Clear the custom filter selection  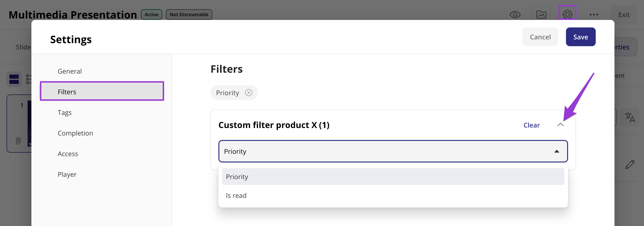(x=532, y=125)
